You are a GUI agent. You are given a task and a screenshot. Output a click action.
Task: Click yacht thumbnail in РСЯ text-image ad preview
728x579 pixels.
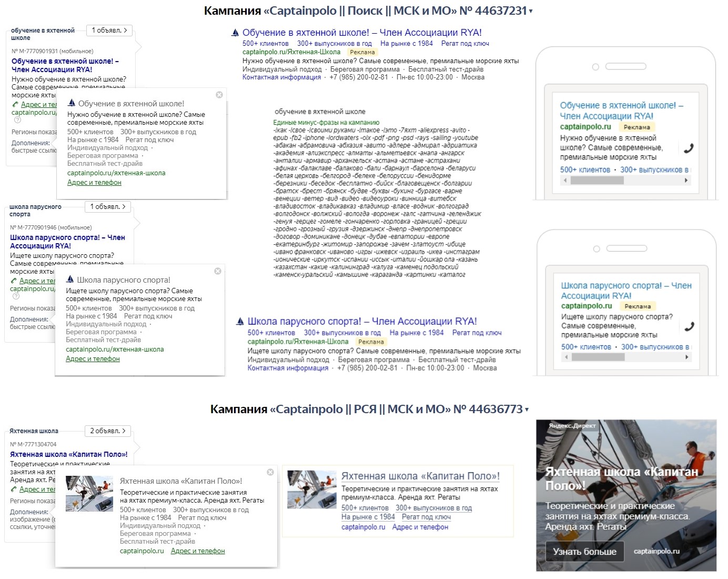(x=312, y=490)
